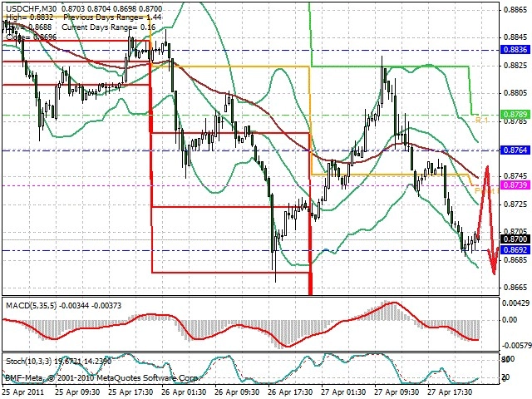This screenshot has height=399, width=532.
Task: Click the 0.8764 blue price label
Action: tap(515, 150)
